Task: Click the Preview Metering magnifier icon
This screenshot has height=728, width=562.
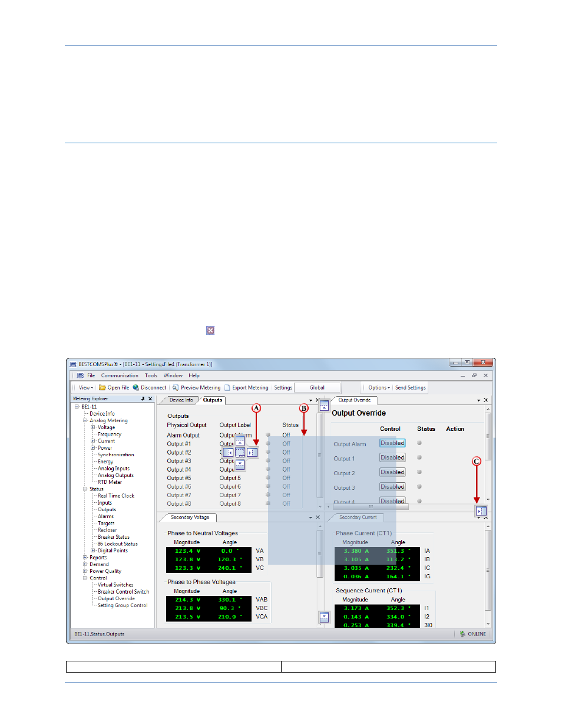Action: coord(176,388)
